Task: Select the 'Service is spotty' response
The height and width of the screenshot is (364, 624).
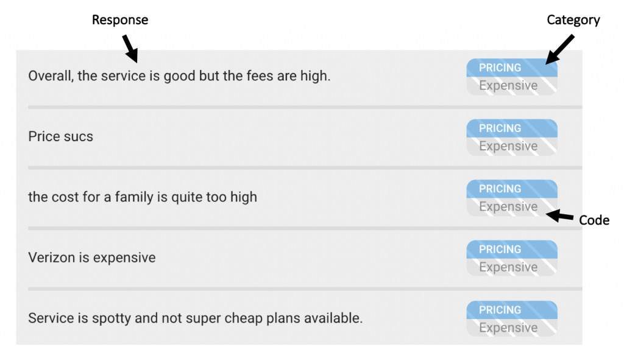Action: pos(196,318)
